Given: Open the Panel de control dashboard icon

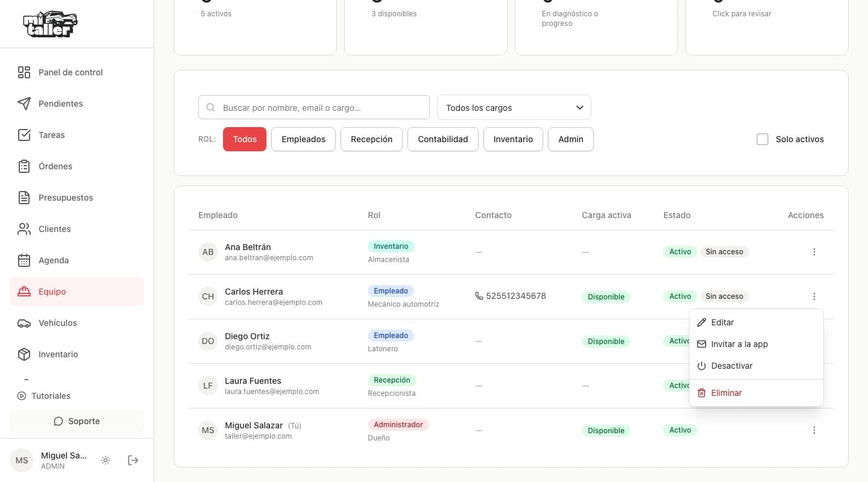Looking at the screenshot, I should tap(24, 72).
